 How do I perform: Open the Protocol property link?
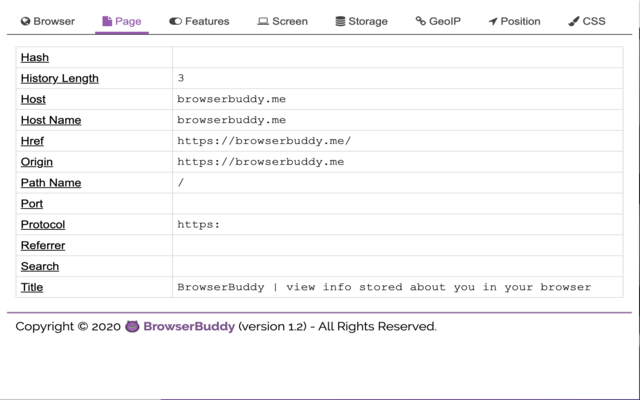pyautogui.click(x=43, y=224)
